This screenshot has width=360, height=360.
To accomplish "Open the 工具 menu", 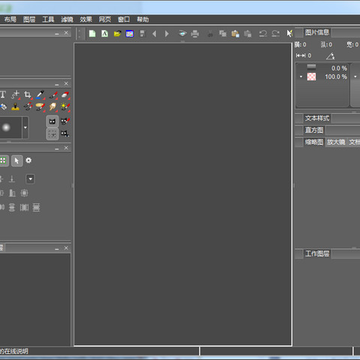I will pos(48,19).
